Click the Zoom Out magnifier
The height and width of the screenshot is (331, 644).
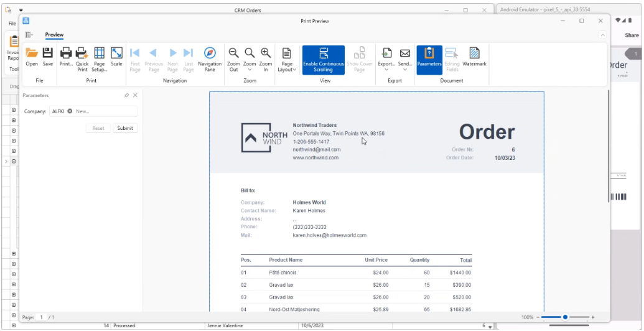point(234,59)
